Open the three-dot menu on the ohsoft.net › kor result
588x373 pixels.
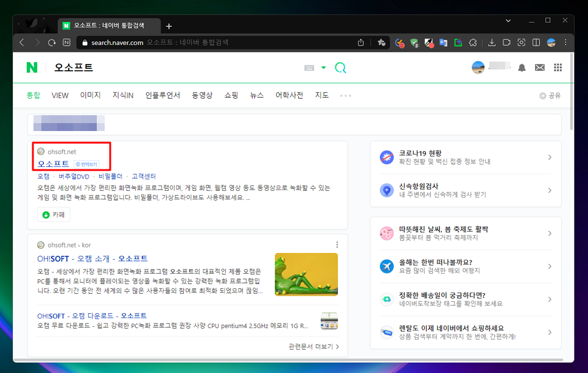point(337,245)
